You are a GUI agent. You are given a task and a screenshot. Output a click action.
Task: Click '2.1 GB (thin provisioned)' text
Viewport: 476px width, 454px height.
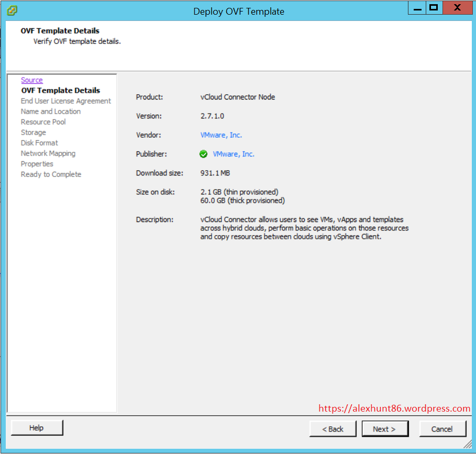[x=239, y=192]
